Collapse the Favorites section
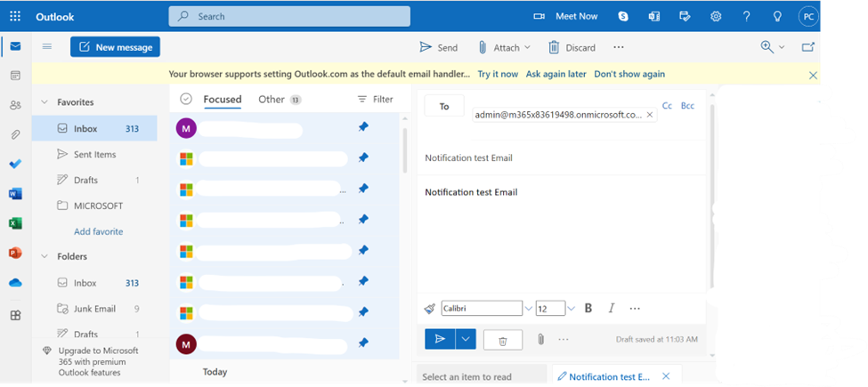868x387 pixels. (x=45, y=102)
